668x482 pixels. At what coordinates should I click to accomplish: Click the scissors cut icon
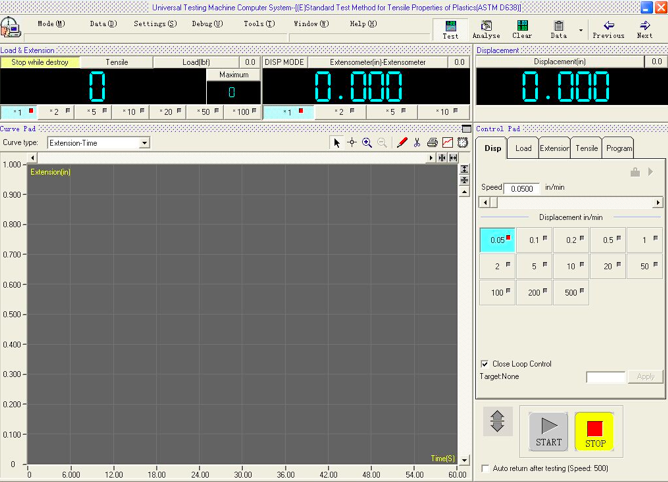[417, 143]
